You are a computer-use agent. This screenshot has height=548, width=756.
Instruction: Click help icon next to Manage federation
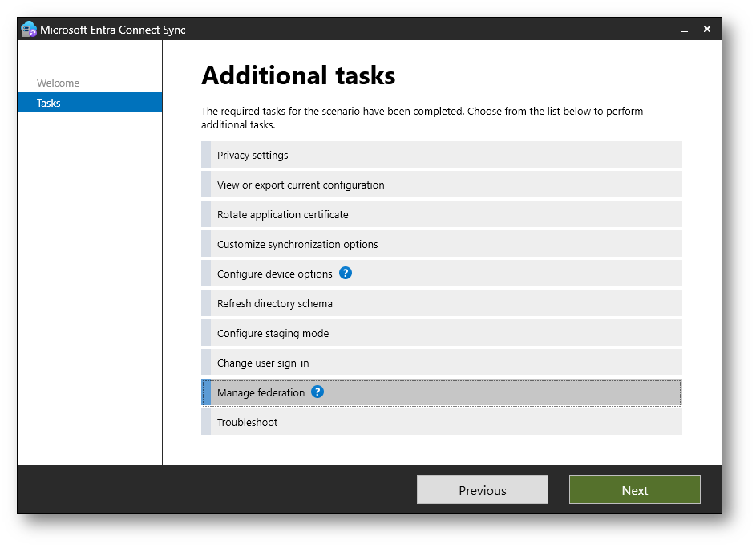(x=317, y=392)
